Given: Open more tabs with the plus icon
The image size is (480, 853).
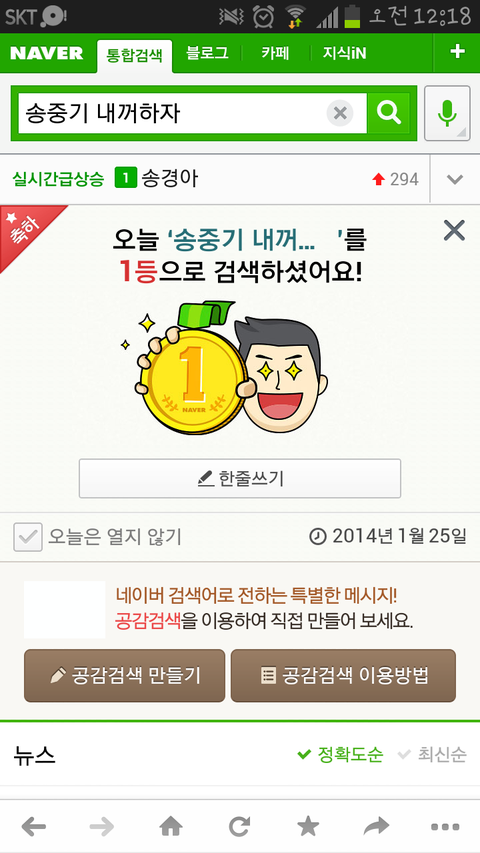Looking at the screenshot, I should tap(457, 52).
